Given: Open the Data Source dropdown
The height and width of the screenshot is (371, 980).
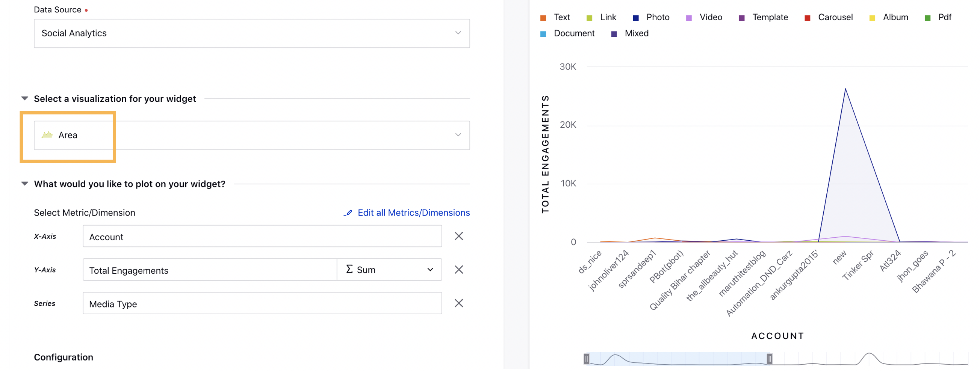Looking at the screenshot, I should pos(251,33).
